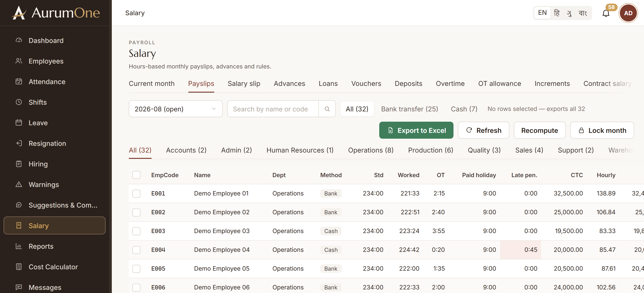Click Export to Excel button
The height and width of the screenshot is (293, 644).
416,130
